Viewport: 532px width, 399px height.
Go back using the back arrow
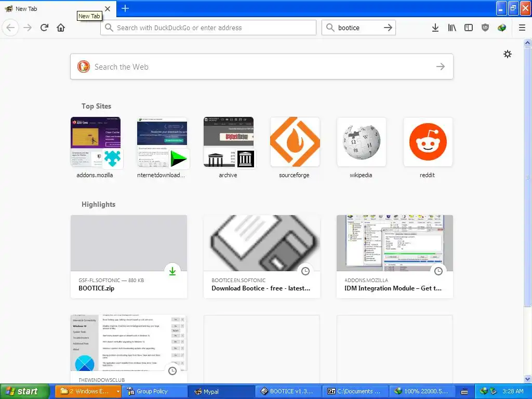click(10, 28)
